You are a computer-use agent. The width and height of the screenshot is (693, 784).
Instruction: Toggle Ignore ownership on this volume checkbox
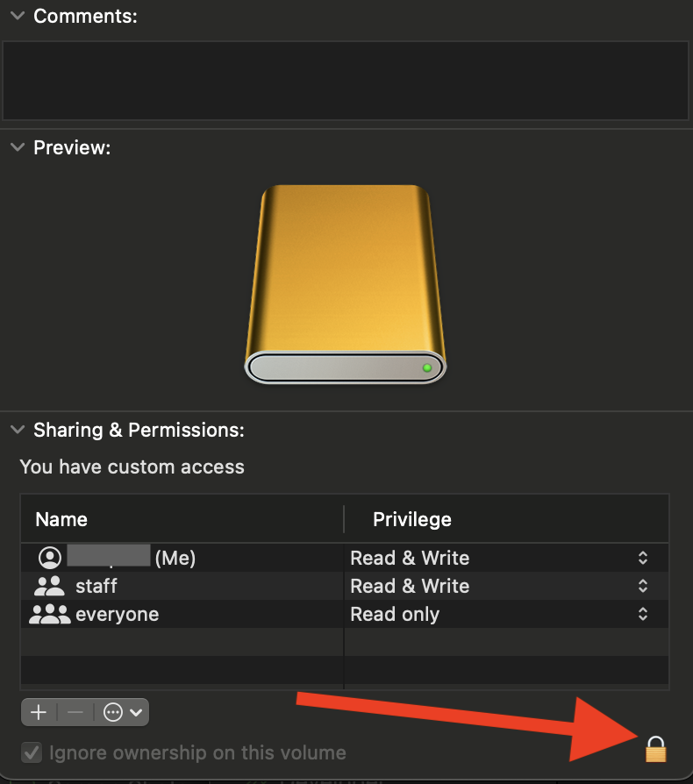click(32, 752)
